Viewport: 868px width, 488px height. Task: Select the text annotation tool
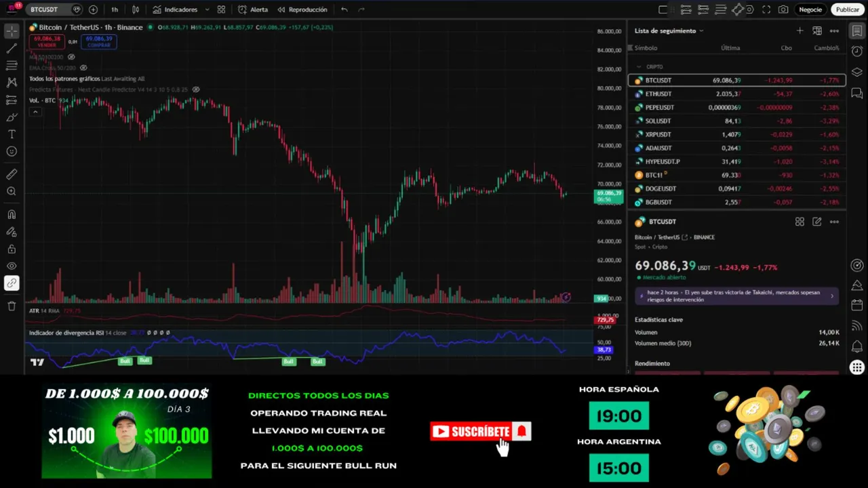coord(12,134)
